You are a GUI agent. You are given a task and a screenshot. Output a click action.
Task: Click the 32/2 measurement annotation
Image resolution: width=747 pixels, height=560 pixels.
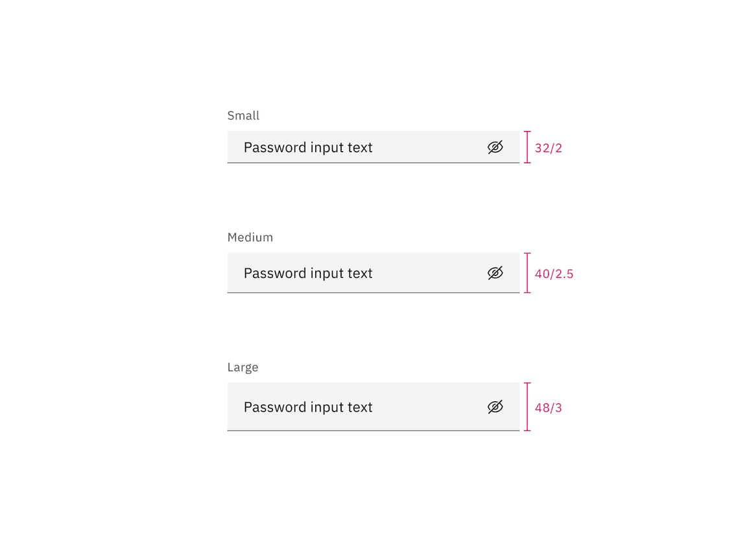(x=548, y=148)
